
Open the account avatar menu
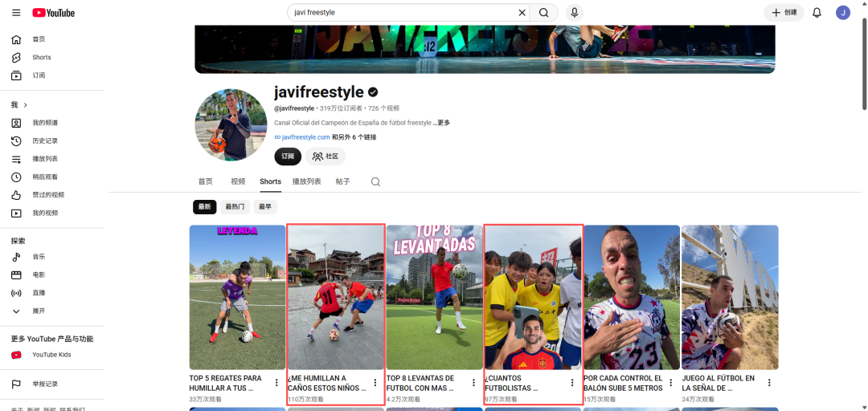(x=842, y=13)
